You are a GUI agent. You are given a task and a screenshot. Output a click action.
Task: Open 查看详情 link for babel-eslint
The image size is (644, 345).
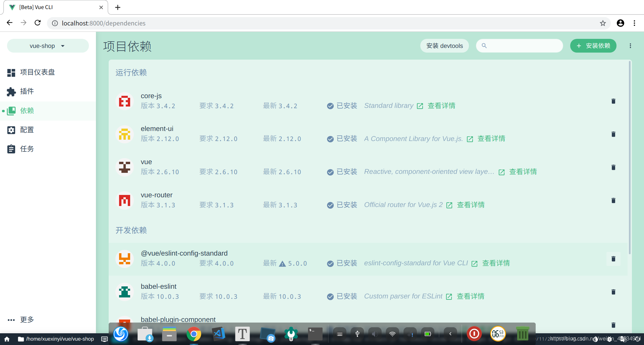pos(470,296)
